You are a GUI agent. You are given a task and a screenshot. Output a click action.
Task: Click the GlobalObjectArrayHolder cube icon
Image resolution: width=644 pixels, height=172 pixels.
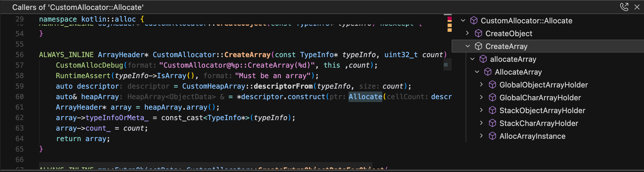click(x=492, y=85)
